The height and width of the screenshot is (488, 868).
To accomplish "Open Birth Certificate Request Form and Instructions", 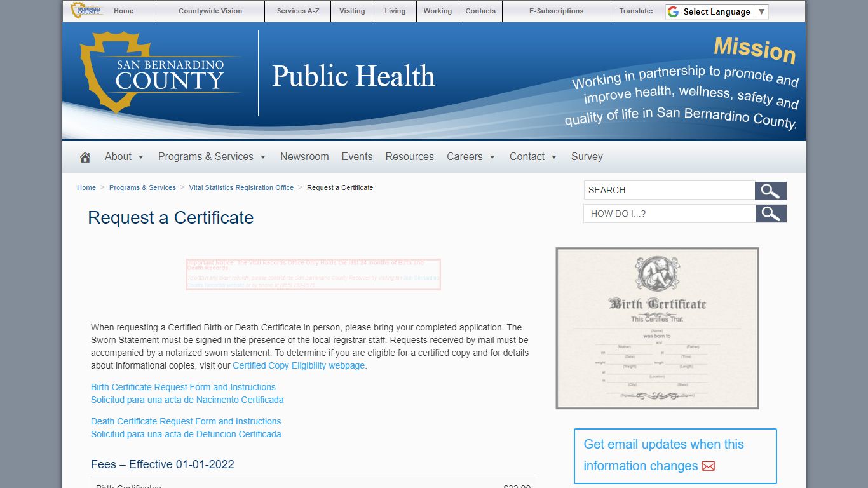I will (183, 387).
